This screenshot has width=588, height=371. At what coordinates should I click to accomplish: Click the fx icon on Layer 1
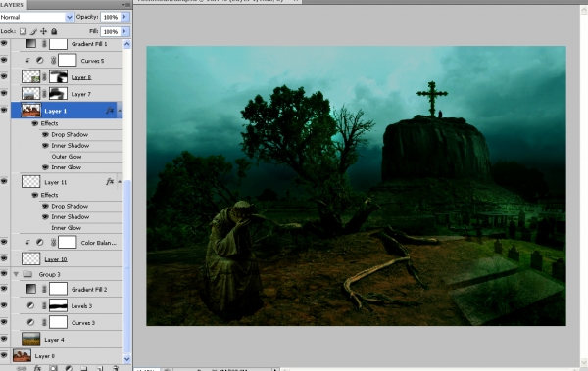pos(110,111)
